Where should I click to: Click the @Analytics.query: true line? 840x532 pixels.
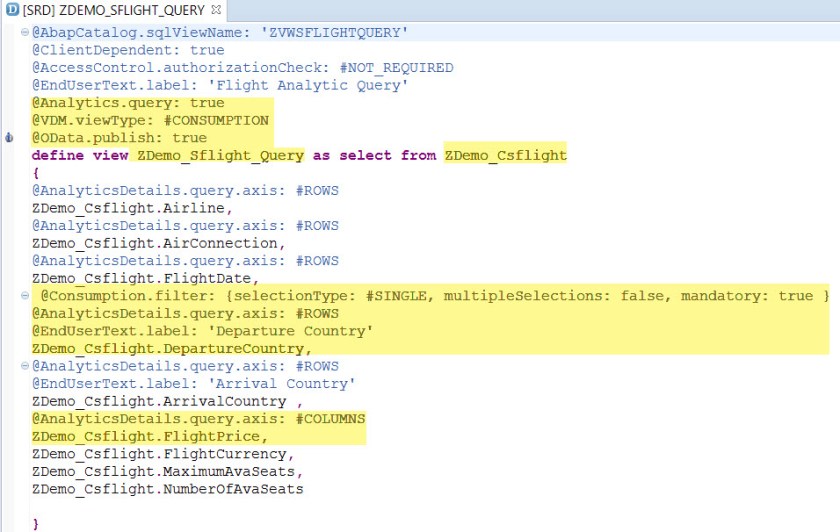coord(128,103)
